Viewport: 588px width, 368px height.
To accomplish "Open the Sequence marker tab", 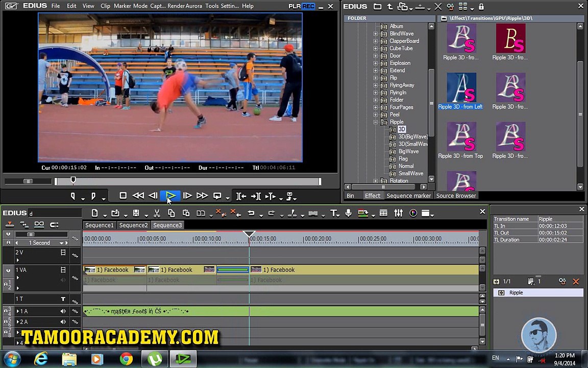I will tap(409, 196).
